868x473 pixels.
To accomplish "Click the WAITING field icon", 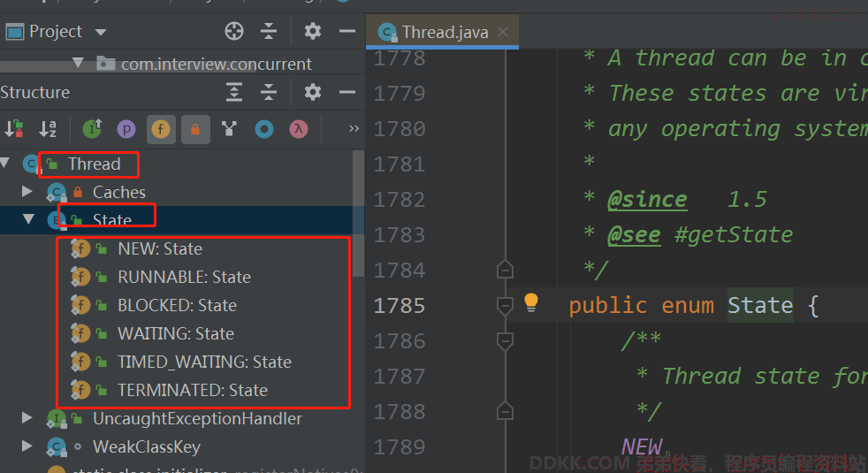I will 80,333.
